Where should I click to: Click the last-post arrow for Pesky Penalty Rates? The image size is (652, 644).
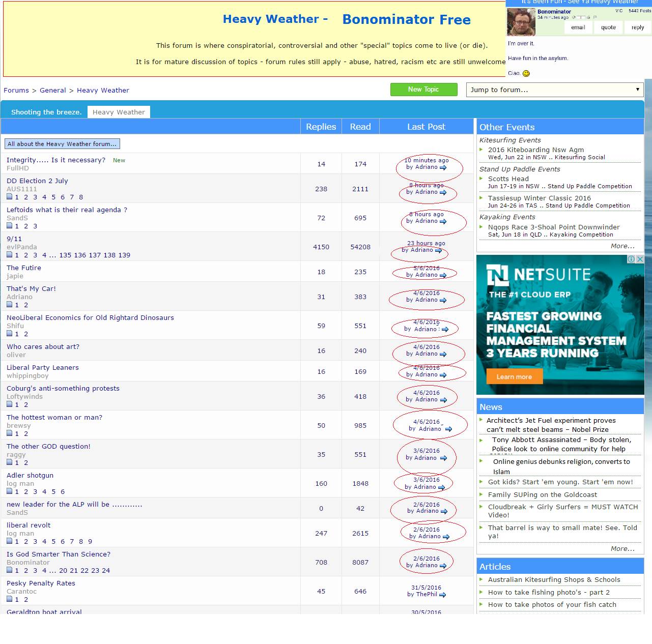(442, 595)
